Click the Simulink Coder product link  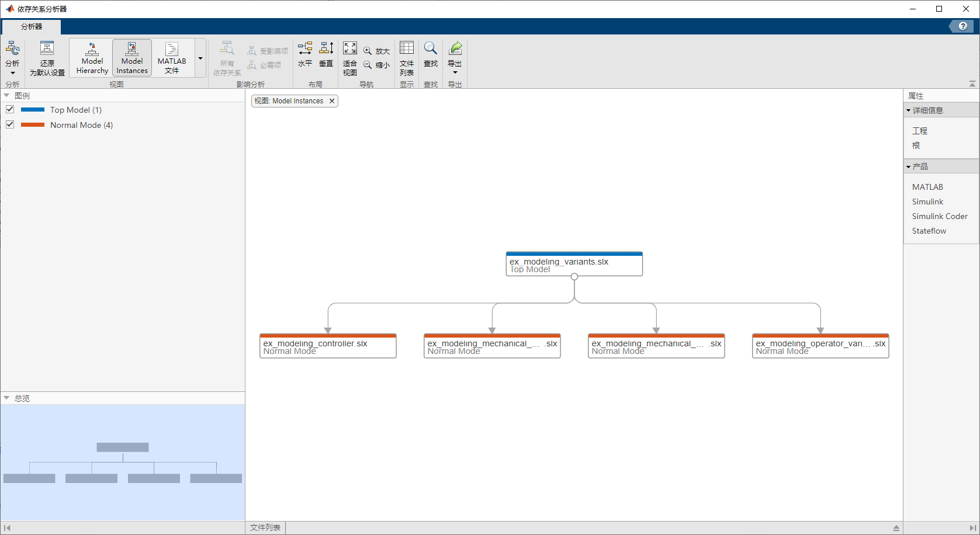click(940, 216)
